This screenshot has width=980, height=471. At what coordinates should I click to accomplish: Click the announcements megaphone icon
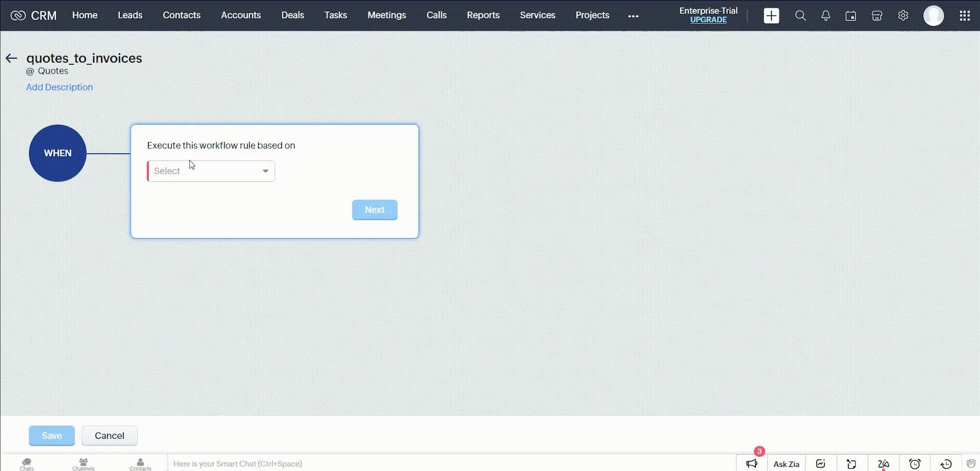point(752,463)
